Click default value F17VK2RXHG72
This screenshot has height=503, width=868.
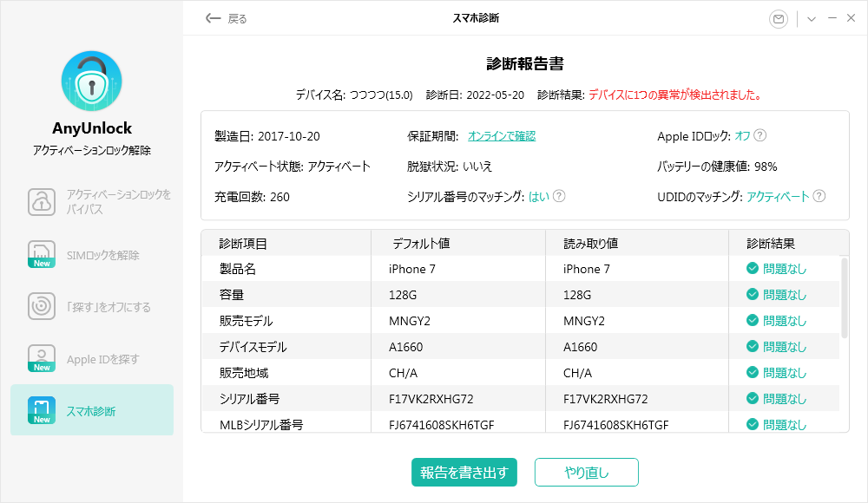click(431, 399)
